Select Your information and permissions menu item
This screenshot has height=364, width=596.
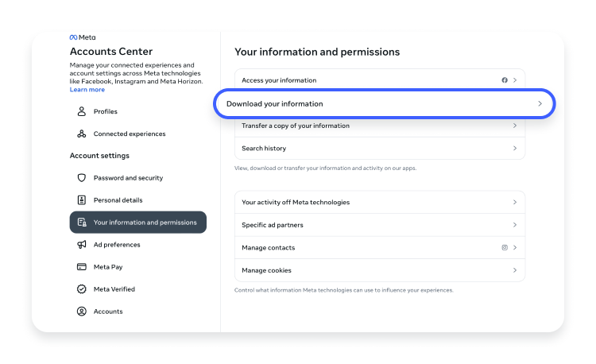point(138,223)
